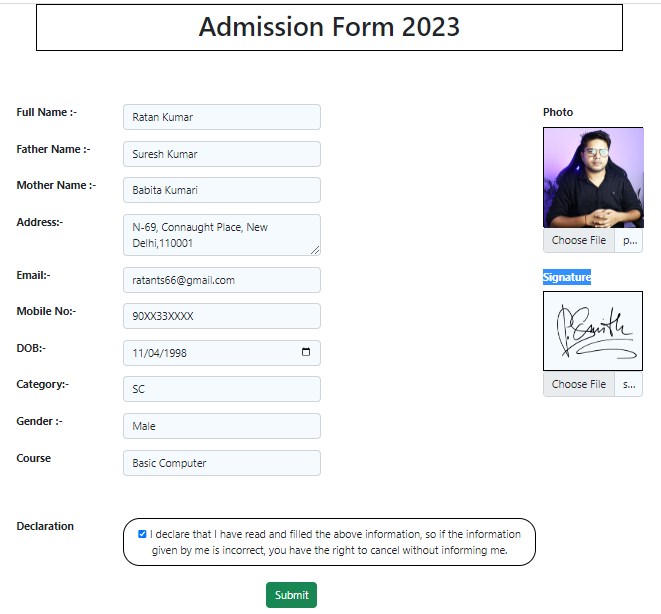Tick the declaration checkbox
The image size is (661, 614).
(x=142, y=534)
